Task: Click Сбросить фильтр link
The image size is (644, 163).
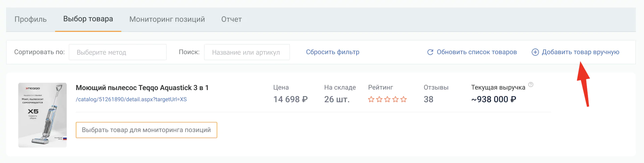Action: tap(333, 52)
